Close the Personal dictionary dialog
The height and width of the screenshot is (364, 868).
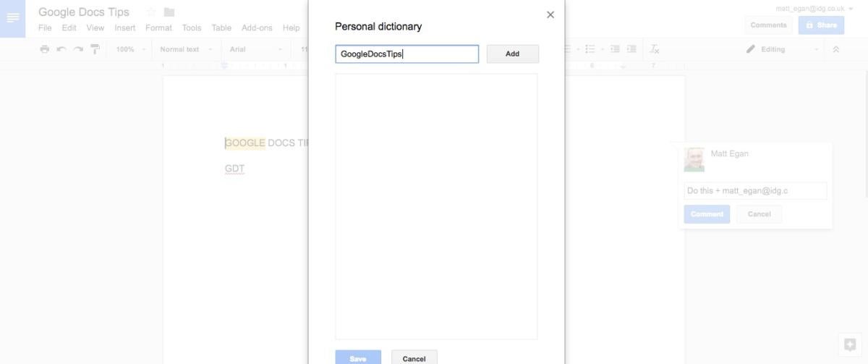pos(550,14)
